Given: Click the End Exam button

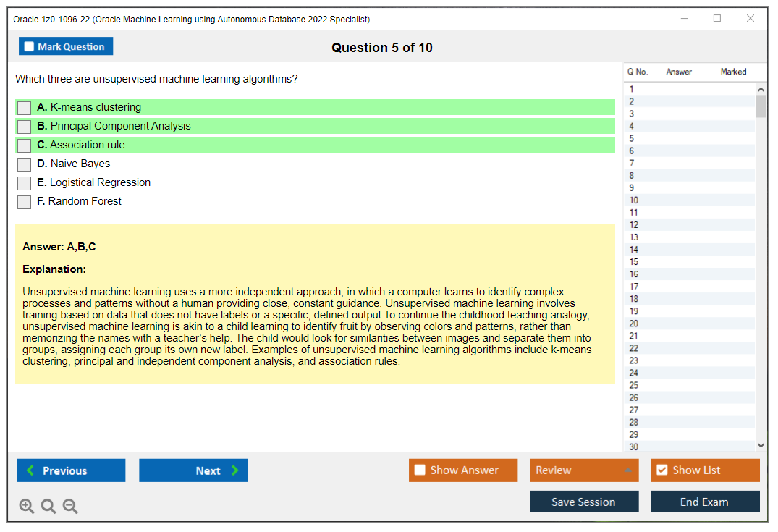Looking at the screenshot, I should tap(705, 502).
